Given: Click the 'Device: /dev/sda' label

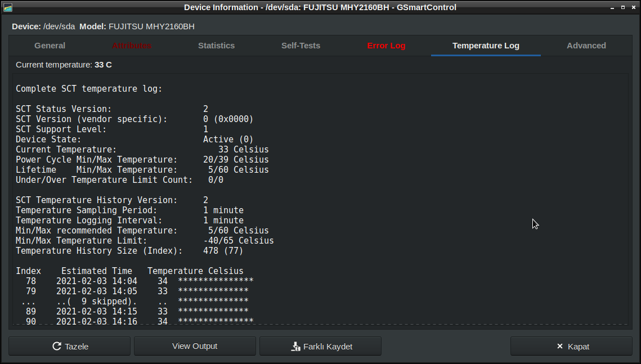Looking at the screenshot, I should tap(43, 26).
